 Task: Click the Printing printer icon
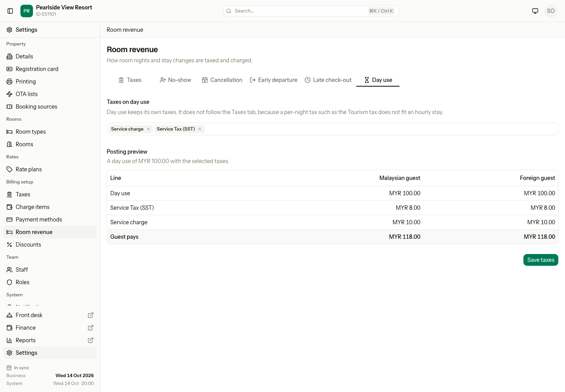click(9, 82)
